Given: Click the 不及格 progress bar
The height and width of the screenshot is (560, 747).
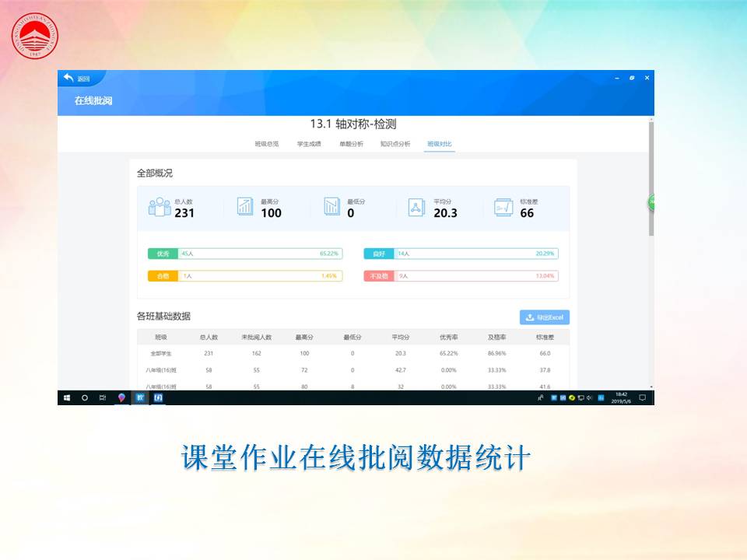Looking at the screenshot, I should [x=461, y=276].
